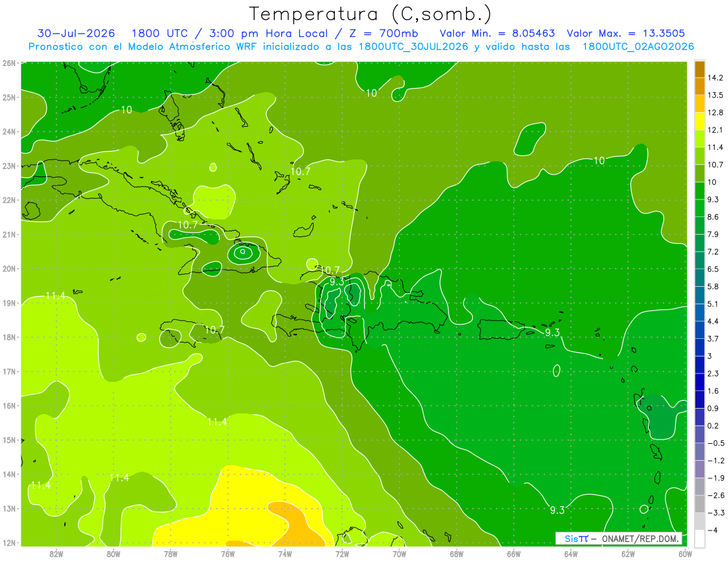Click the '19N' latitude axis label

click(x=8, y=303)
